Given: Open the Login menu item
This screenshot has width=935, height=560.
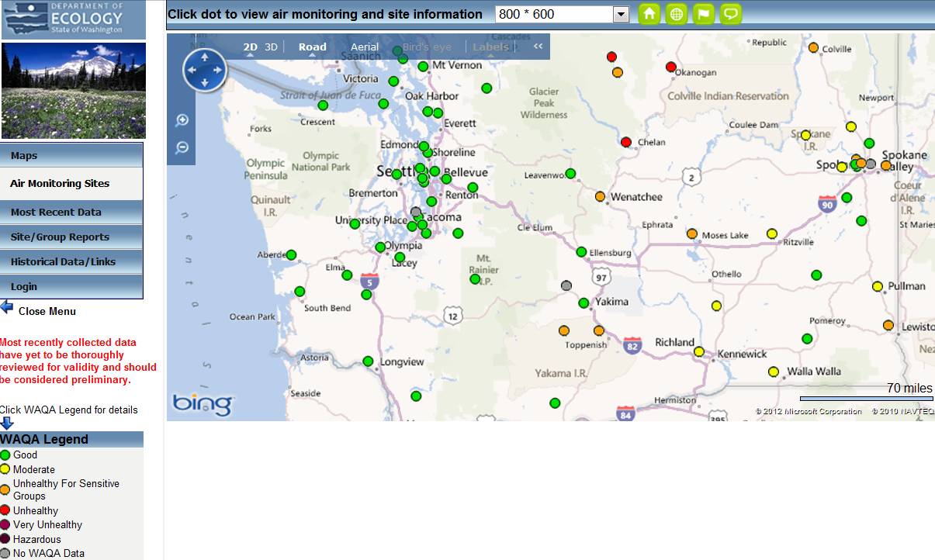Looking at the screenshot, I should [x=71, y=286].
